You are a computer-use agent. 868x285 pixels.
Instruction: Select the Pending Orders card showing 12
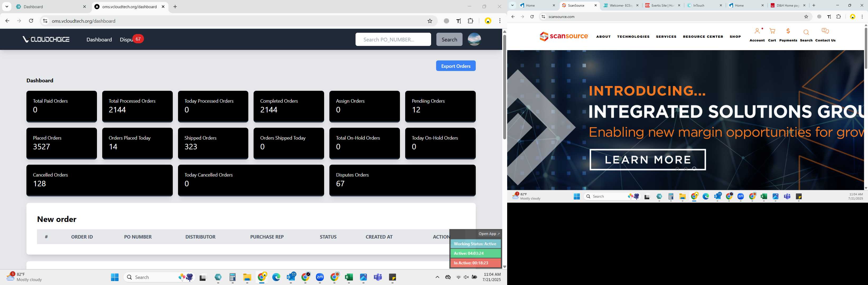440,106
